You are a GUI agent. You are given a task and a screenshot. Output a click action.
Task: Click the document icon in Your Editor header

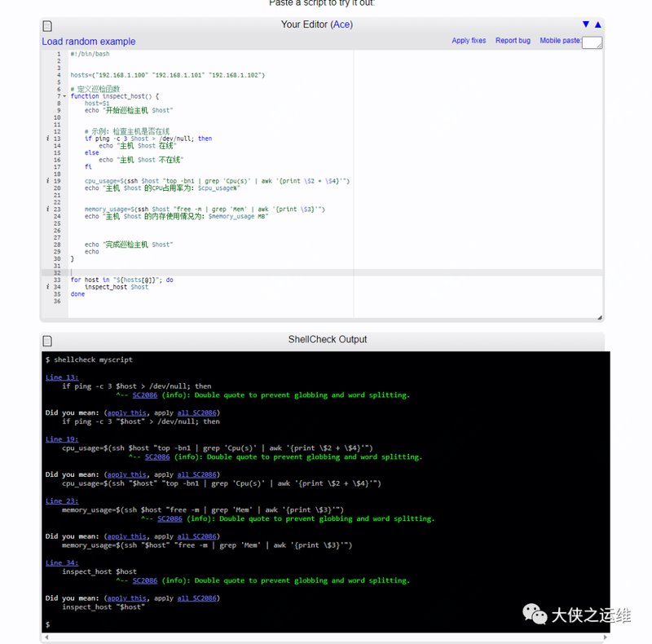point(47,26)
